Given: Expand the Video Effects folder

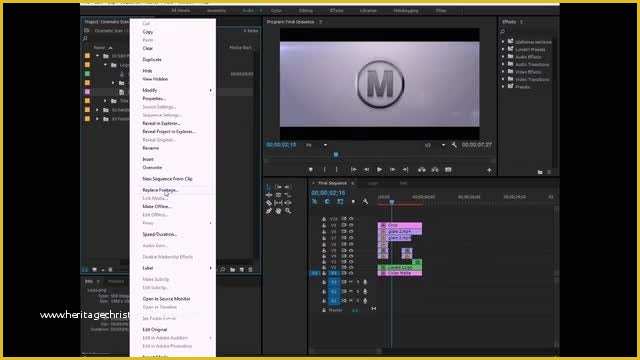Looking at the screenshot, I should click(x=503, y=72).
